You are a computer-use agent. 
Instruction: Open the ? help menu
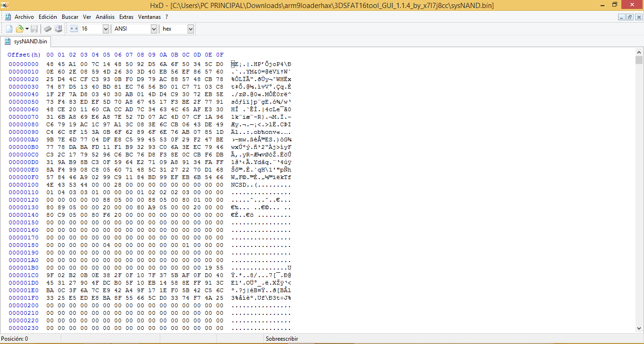(x=166, y=16)
